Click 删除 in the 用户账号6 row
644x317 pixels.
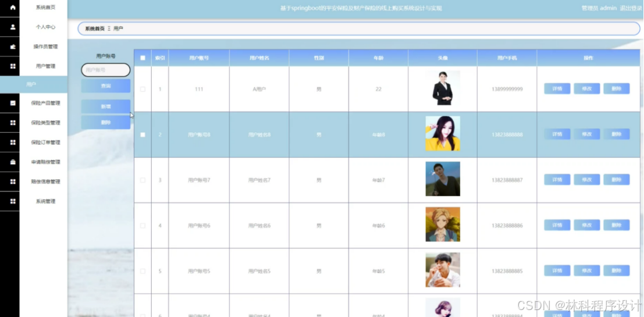pyautogui.click(x=617, y=225)
